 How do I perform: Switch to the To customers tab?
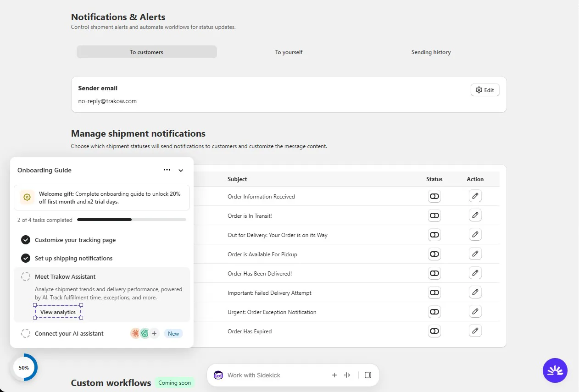[x=146, y=52]
